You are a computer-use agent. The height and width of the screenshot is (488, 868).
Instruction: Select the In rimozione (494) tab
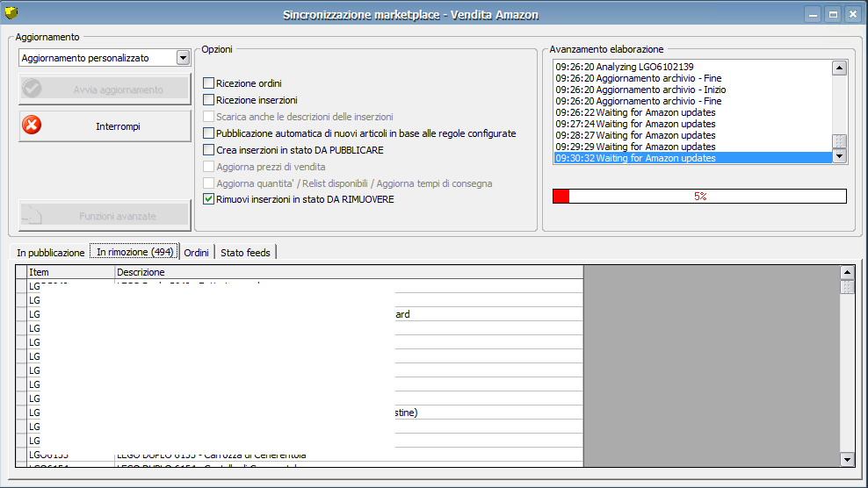point(134,252)
